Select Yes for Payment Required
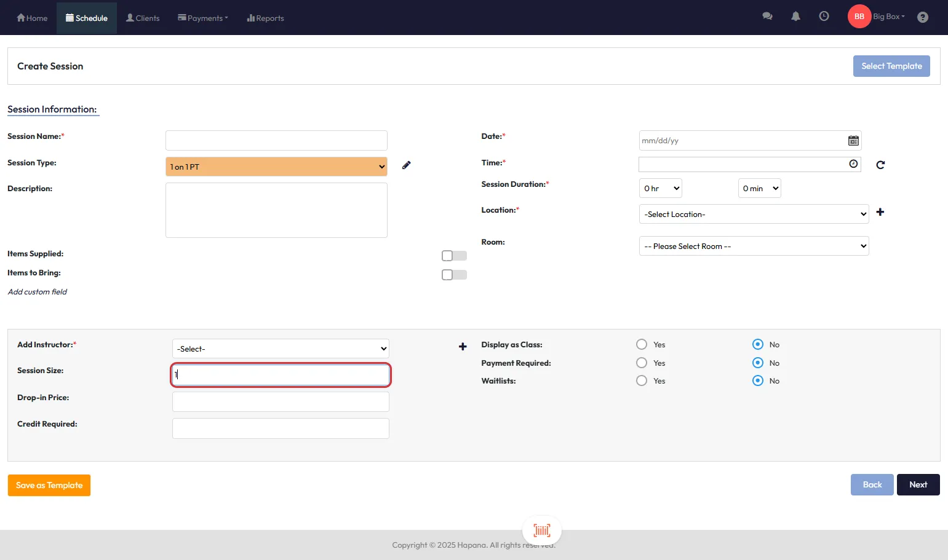The width and height of the screenshot is (948, 560). point(642,363)
